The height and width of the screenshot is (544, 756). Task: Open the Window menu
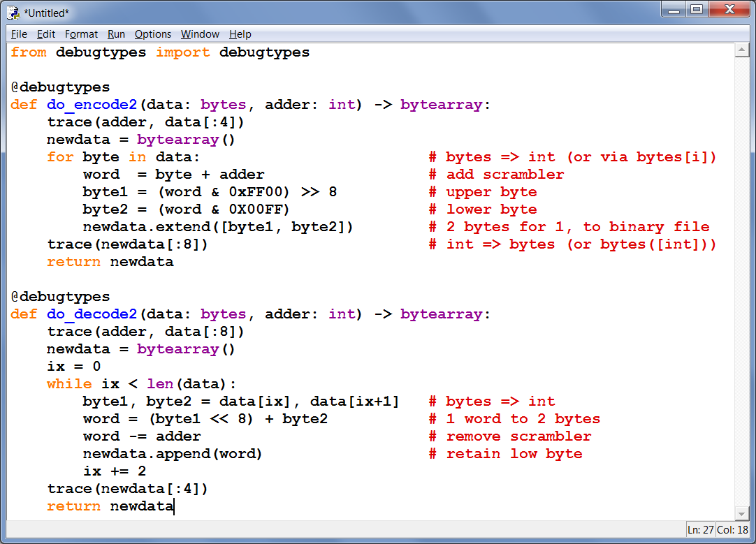[200, 34]
